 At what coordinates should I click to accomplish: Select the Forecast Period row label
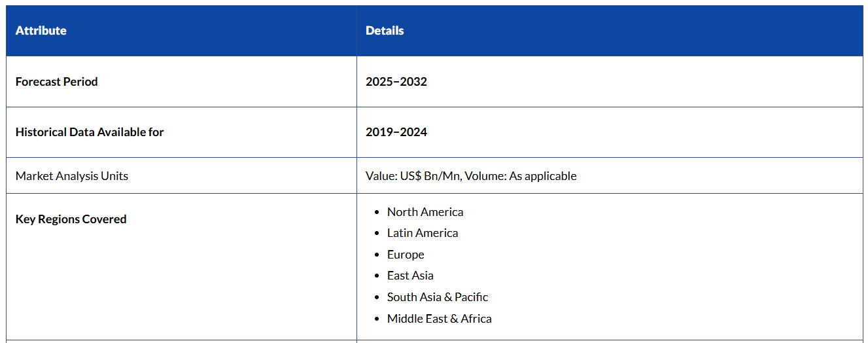point(57,82)
